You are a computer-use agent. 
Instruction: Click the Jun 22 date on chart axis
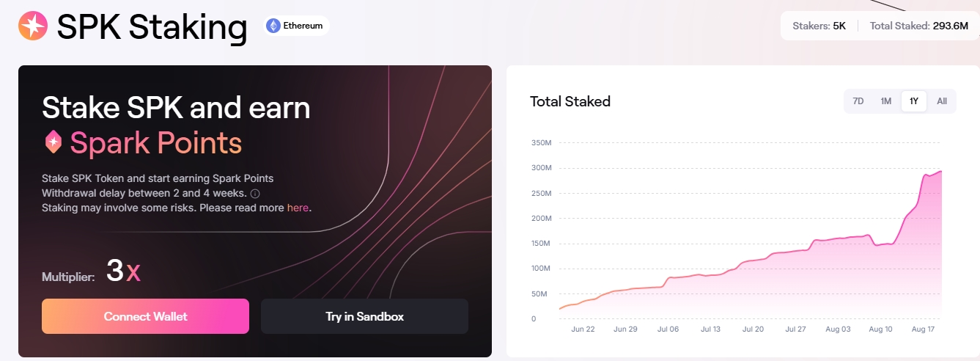click(583, 329)
